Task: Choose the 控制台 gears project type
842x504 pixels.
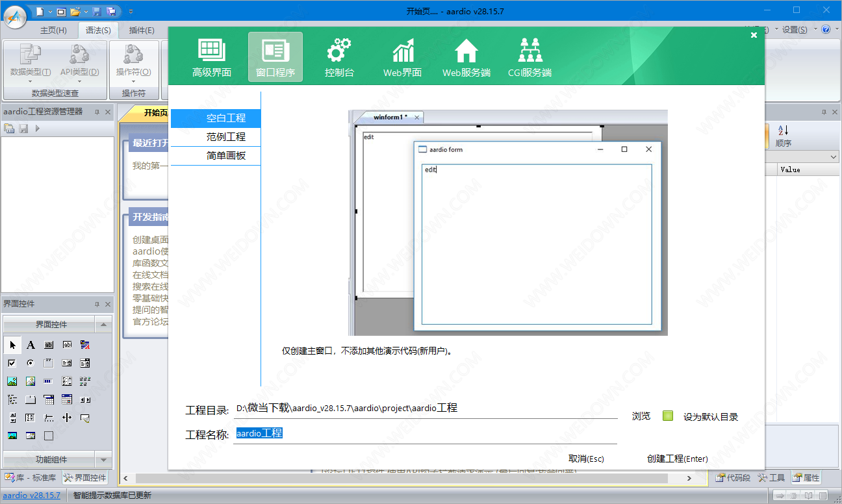Action: coord(339,57)
